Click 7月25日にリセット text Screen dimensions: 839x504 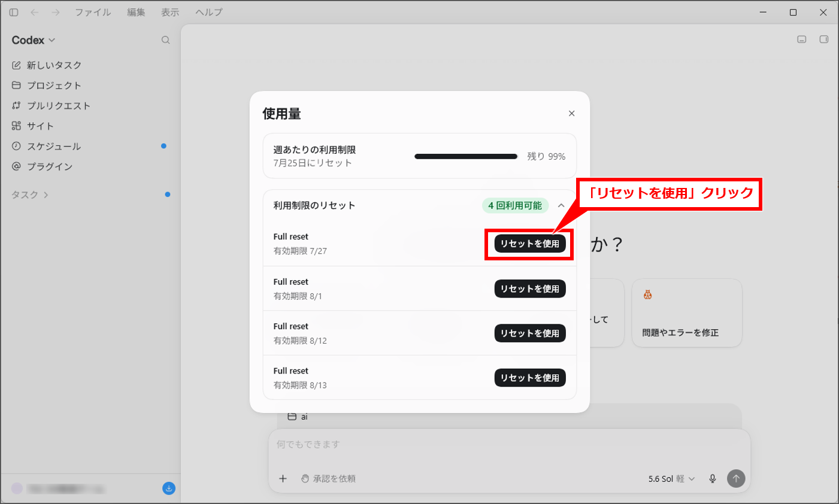[313, 163]
